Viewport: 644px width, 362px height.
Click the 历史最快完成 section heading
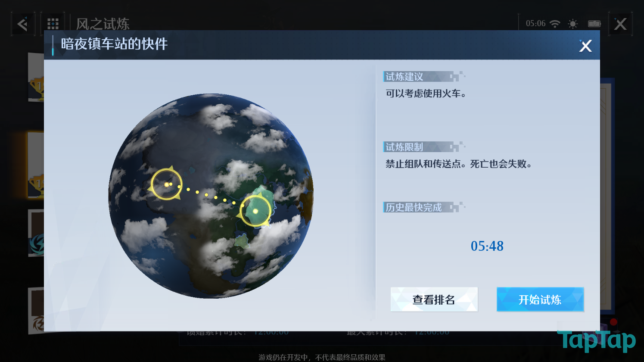(414, 207)
